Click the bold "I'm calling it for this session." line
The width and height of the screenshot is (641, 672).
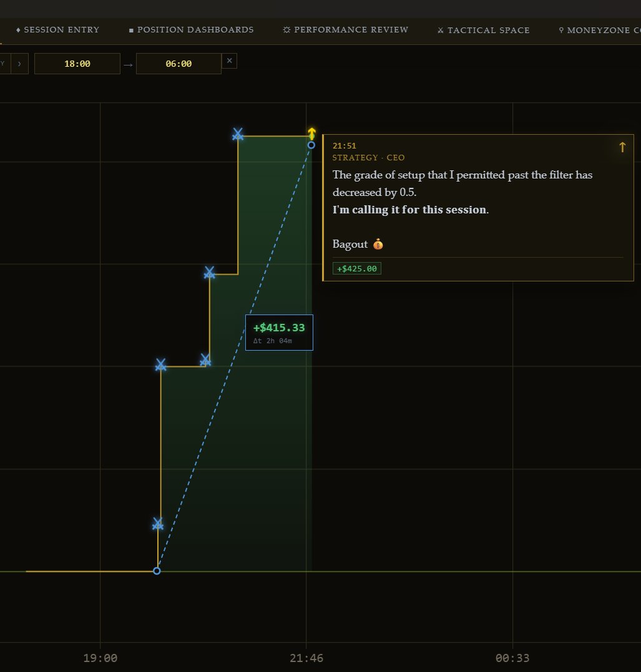[x=411, y=210]
